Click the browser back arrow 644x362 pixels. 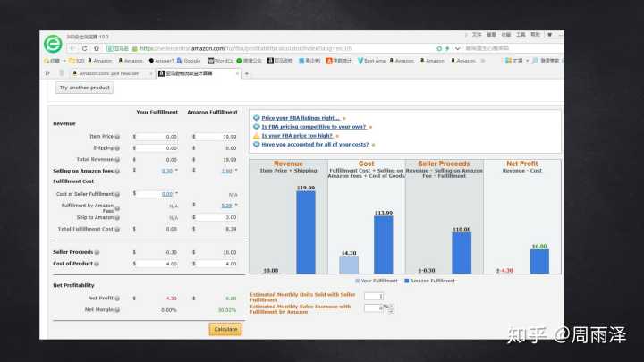pos(72,48)
